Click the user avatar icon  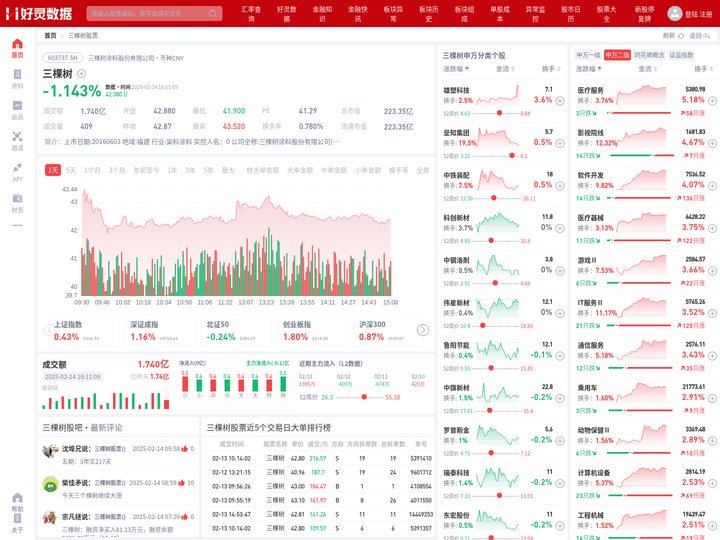point(674,14)
